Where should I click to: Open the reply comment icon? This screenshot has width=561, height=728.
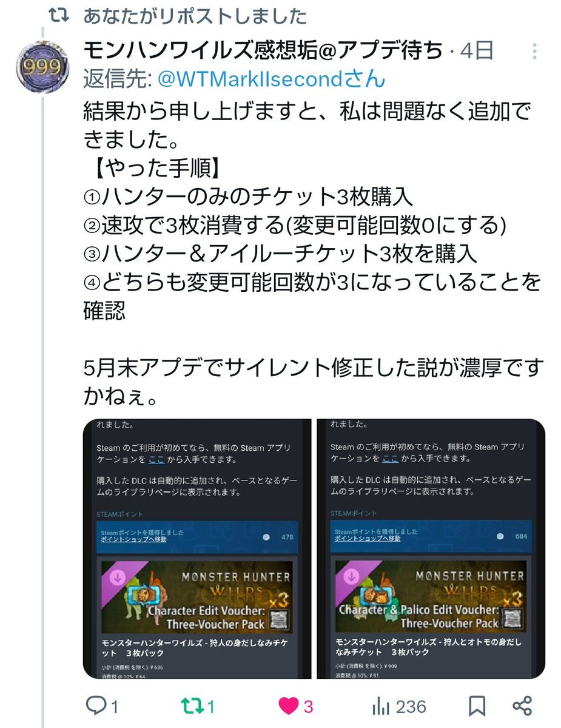point(96,706)
